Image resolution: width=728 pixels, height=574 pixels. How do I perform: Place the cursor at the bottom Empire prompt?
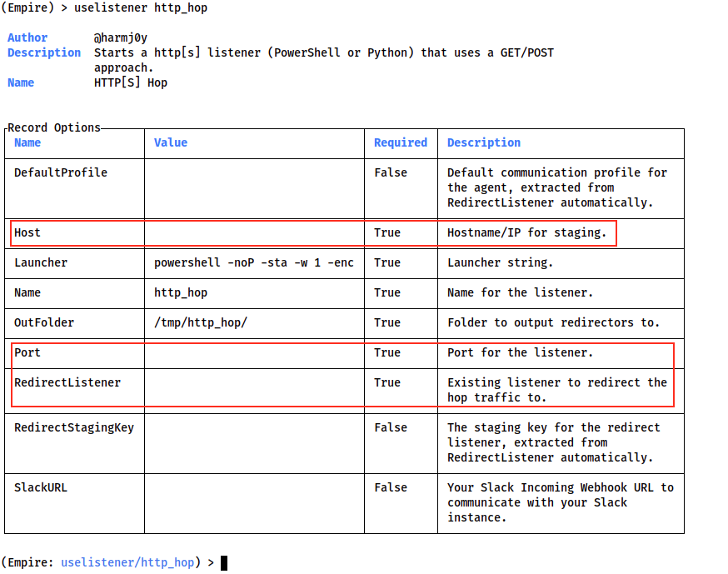[x=224, y=563]
